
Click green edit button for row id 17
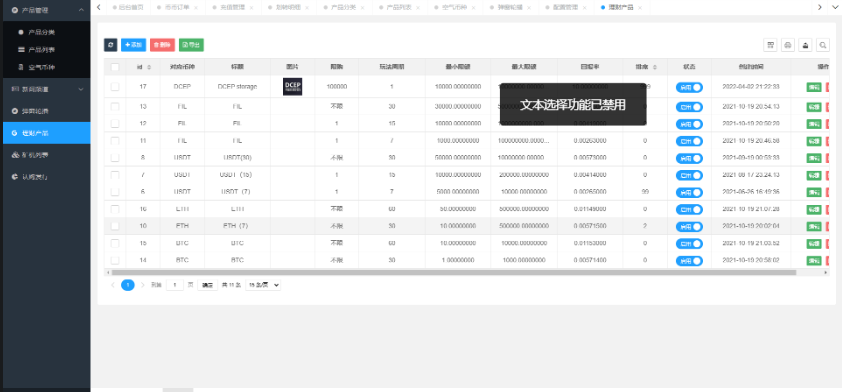pos(814,87)
